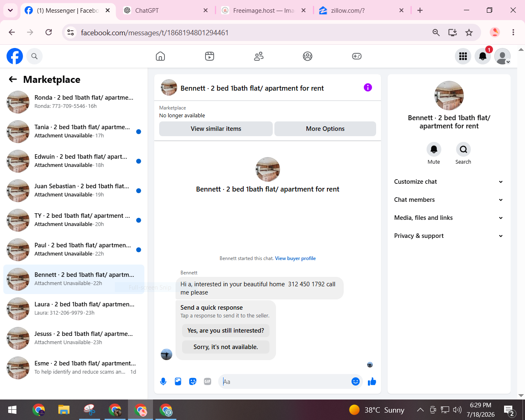Open the Reels video icon
Image resolution: width=525 pixels, height=420 pixels.
pos(210,56)
